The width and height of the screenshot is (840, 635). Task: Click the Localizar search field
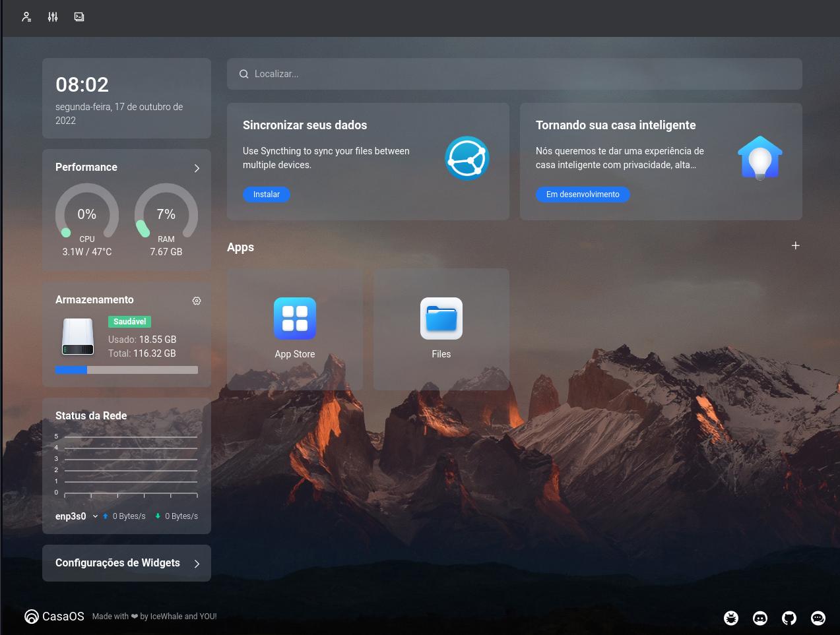515,74
